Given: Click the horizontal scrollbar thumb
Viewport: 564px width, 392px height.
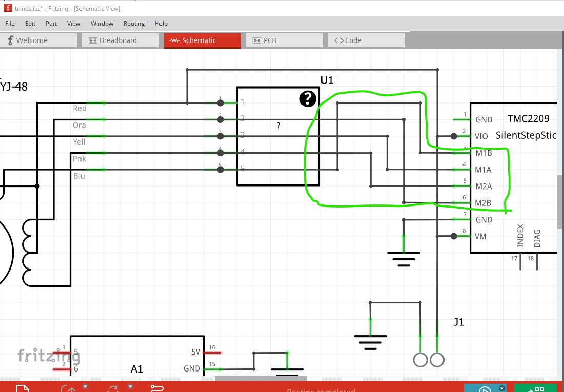Looking at the screenshot, I should pyautogui.click(x=260, y=379).
